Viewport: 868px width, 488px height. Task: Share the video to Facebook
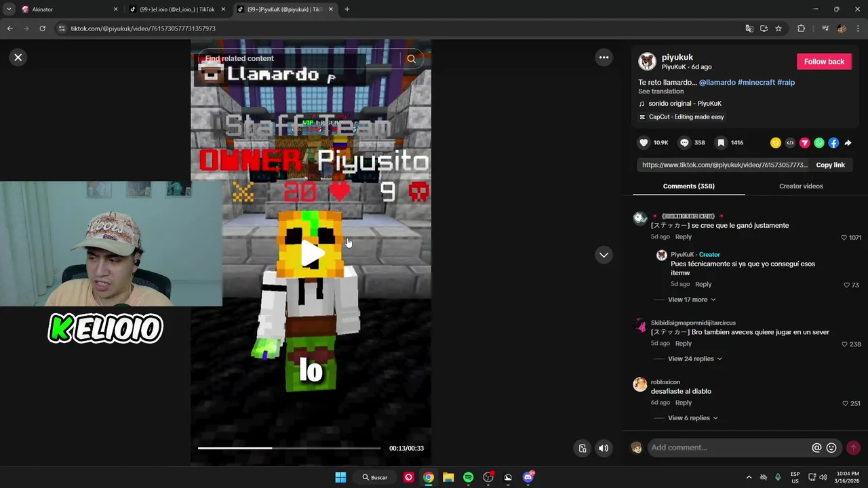coord(833,143)
